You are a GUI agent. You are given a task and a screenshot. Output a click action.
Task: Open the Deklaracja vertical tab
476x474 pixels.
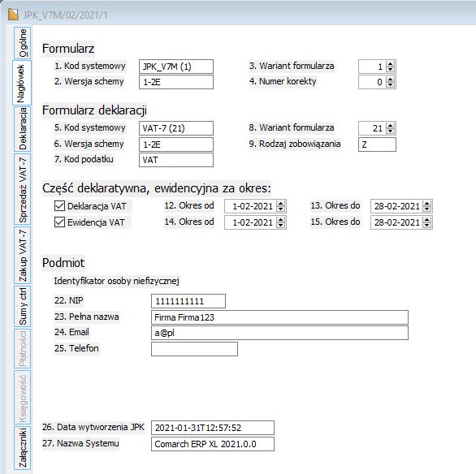23,128
